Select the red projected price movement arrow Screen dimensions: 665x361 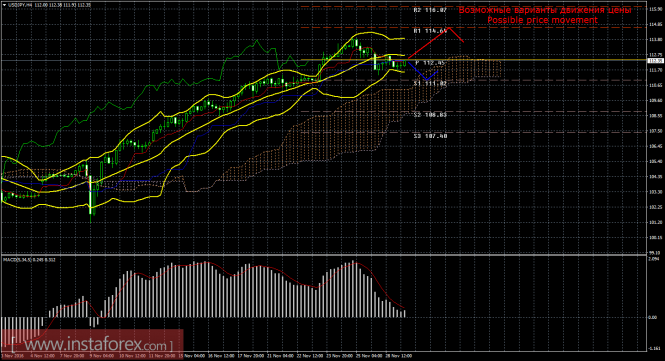436,42
